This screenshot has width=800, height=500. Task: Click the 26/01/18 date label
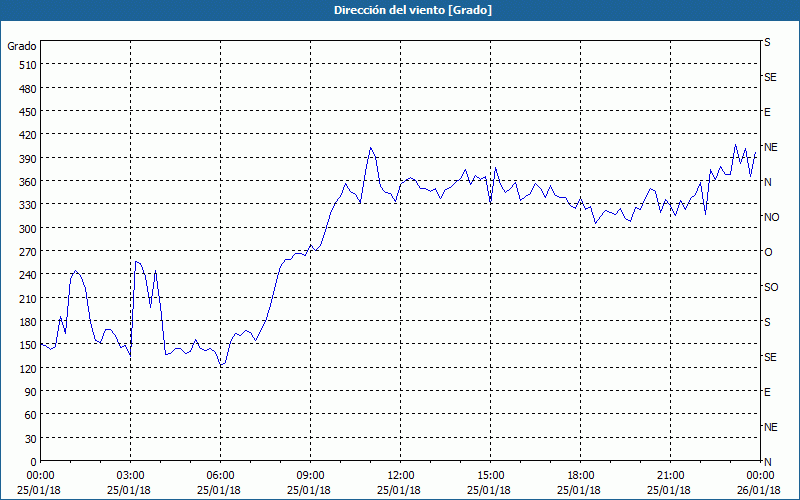tap(759, 490)
